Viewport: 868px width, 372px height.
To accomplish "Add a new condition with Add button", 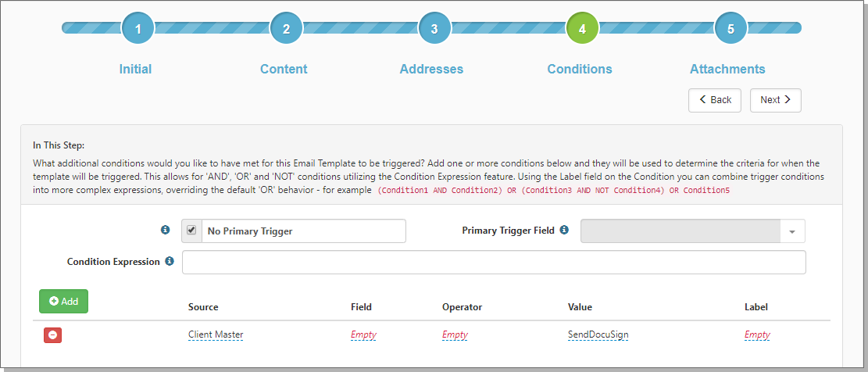I will (x=63, y=301).
